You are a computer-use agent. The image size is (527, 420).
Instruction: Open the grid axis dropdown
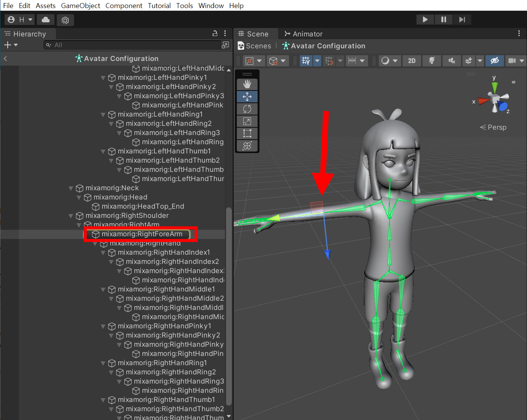point(317,61)
